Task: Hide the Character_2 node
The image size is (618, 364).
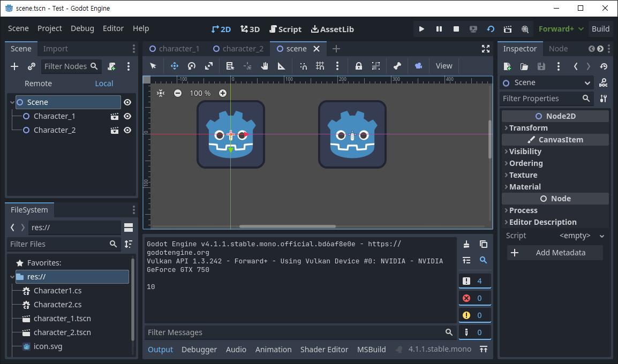Action: point(127,131)
